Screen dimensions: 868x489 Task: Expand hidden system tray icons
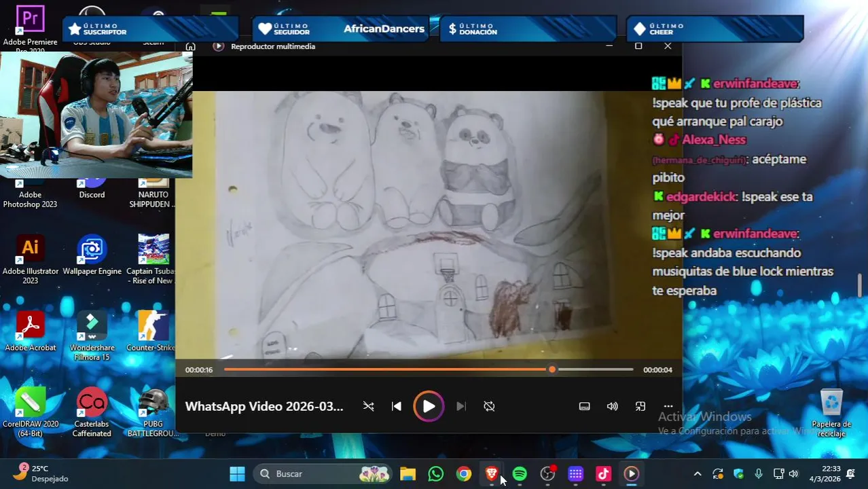coord(697,473)
